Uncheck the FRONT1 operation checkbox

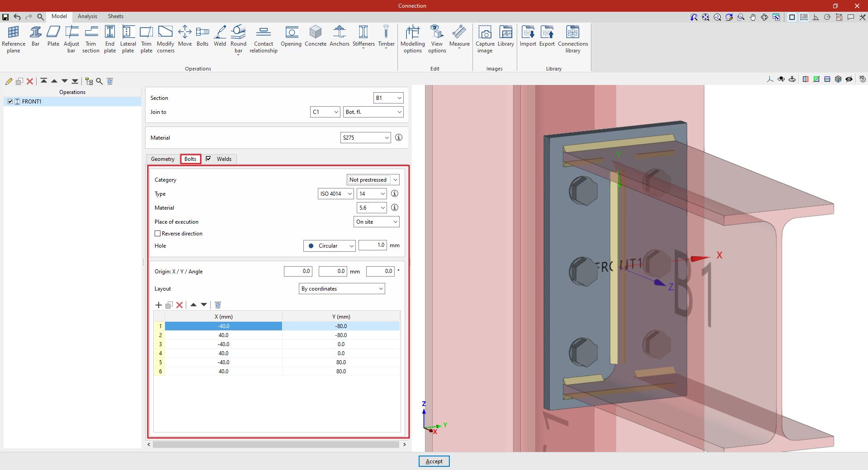[10, 102]
